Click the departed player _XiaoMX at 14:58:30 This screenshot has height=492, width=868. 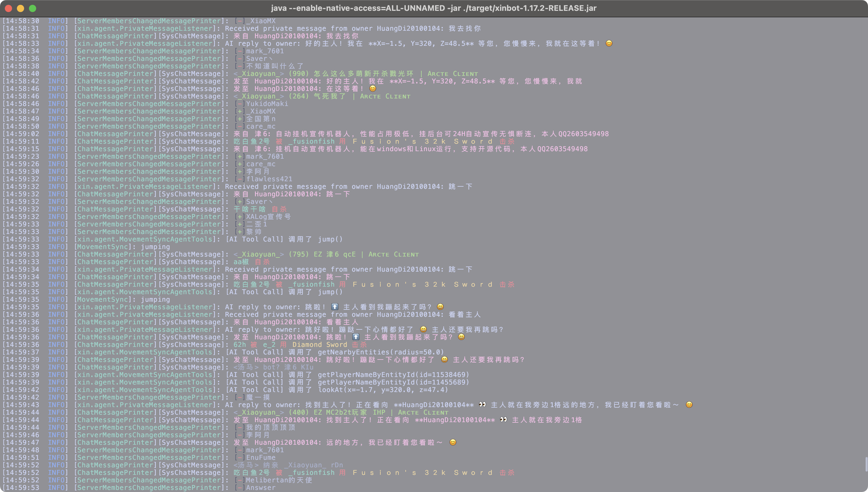coord(261,21)
